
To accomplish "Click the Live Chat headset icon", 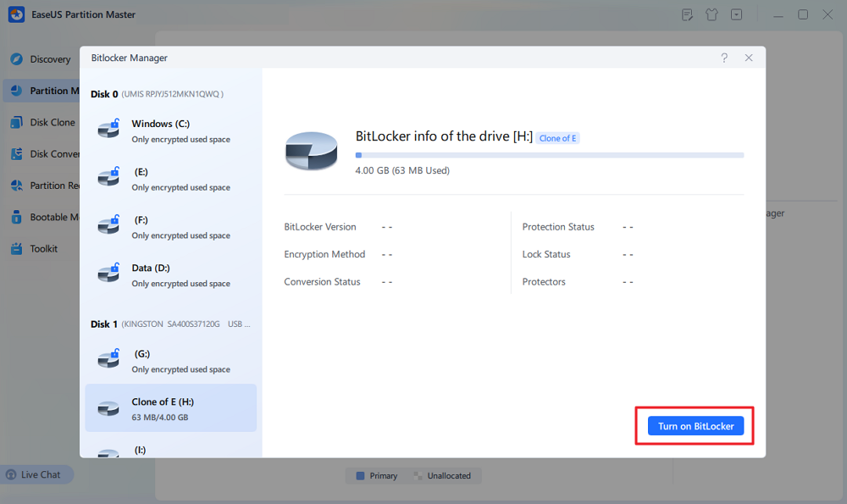I will 11,475.
